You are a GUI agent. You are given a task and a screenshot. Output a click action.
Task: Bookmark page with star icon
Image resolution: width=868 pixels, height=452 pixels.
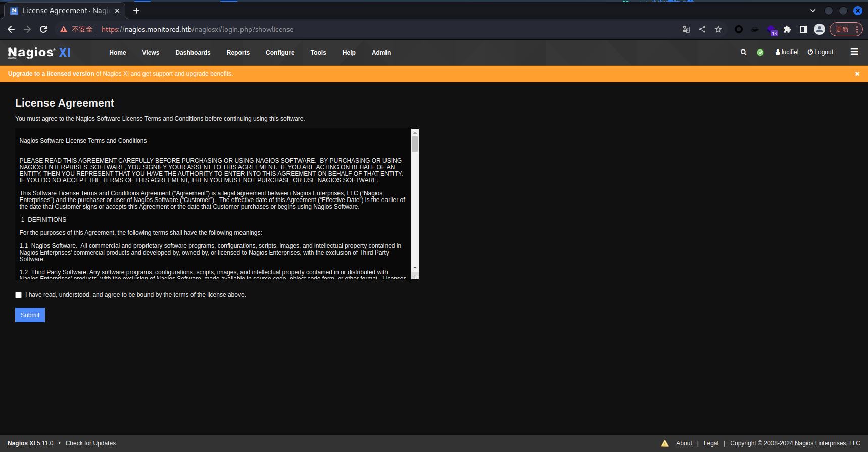pos(718,29)
